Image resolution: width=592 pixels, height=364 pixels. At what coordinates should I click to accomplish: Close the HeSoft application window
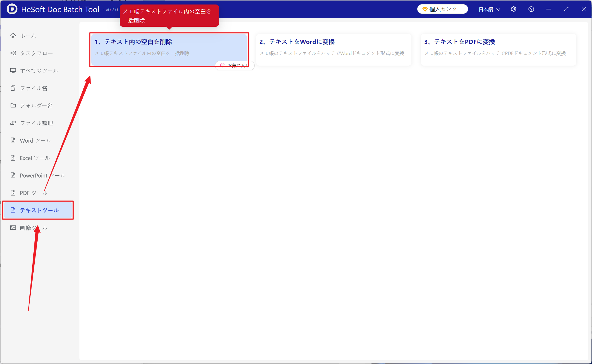click(584, 9)
